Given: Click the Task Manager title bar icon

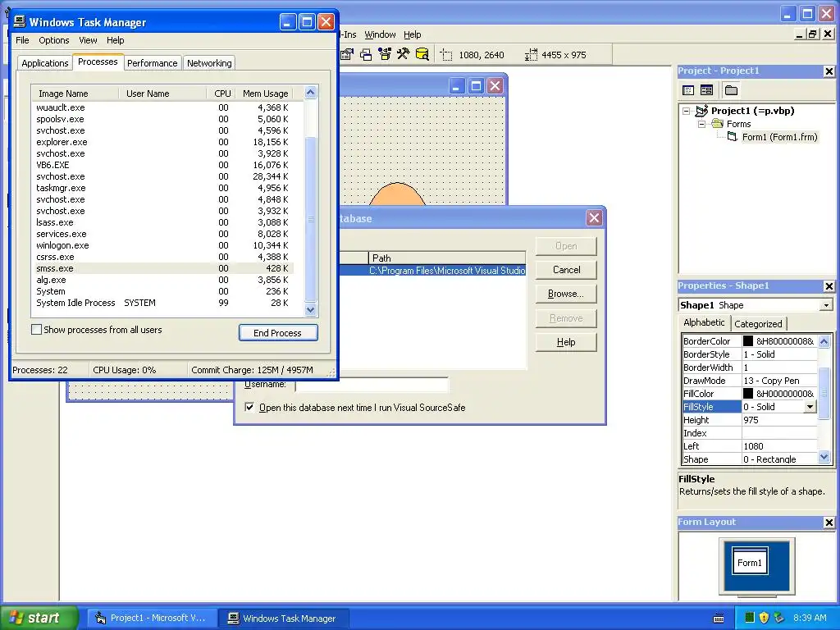Looking at the screenshot, I should [x=20, y=21].
